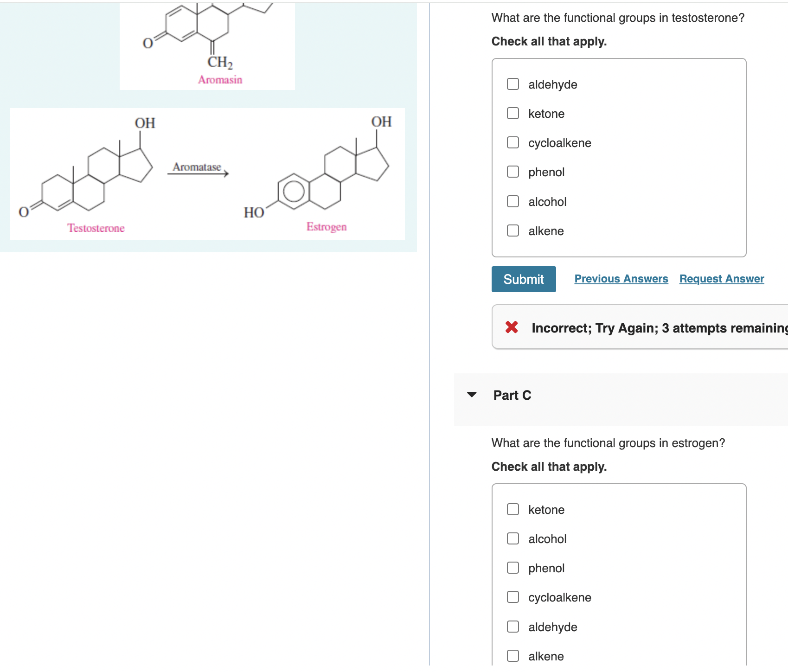Enable cycloalkene for the estrogen question
This screenshot has width=788, height=672.
click(512, 597)
